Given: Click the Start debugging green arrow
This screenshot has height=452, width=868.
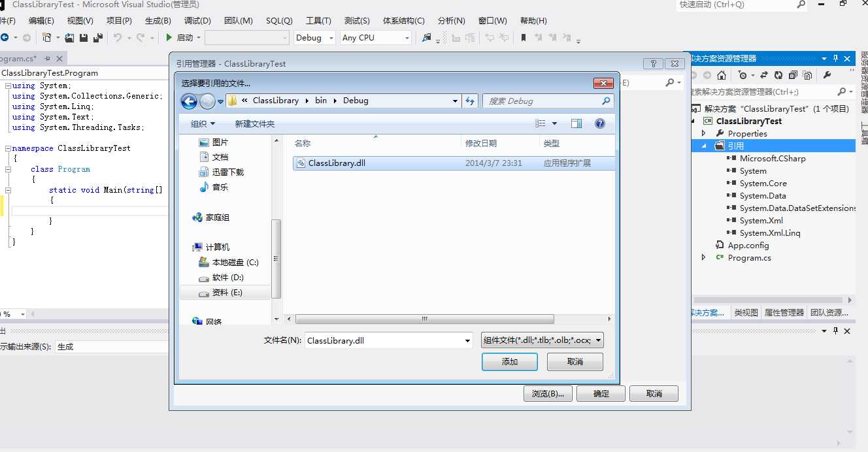Looking at the screenshot, I should click(169, 38).
